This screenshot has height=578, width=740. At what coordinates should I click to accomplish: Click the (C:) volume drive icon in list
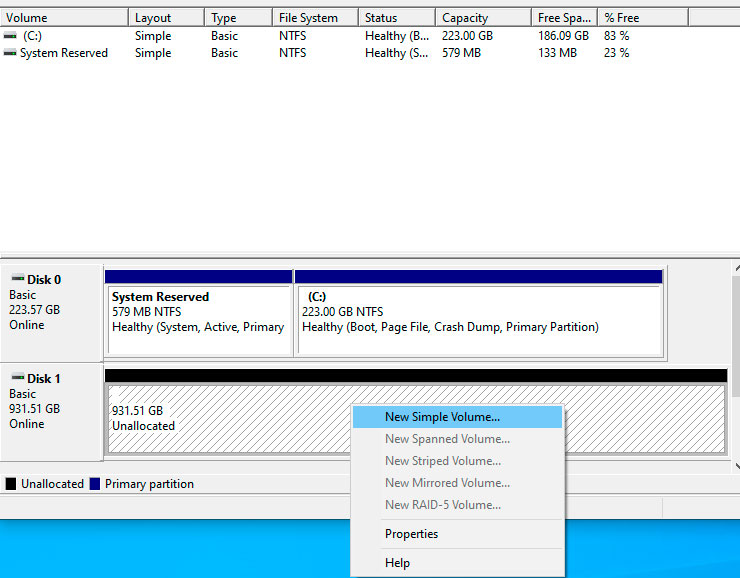click(x=10, y=36)
